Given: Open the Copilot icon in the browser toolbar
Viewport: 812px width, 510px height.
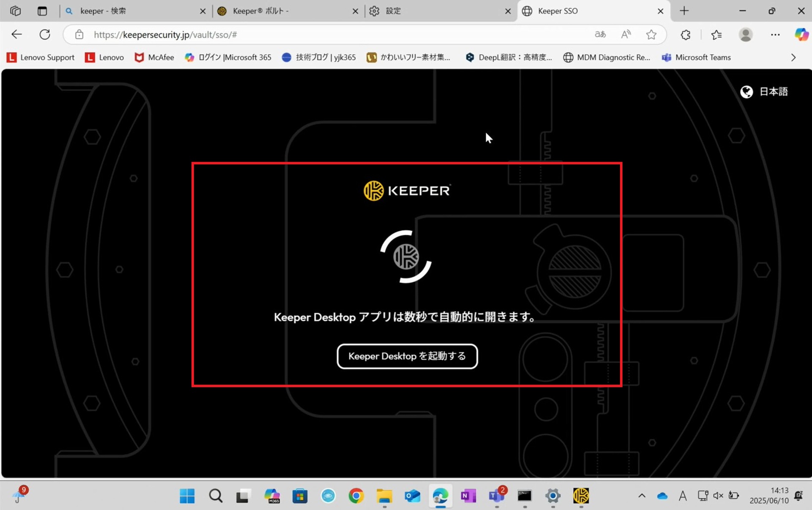Looking at the screenshot, I should [x=801, y=35].
